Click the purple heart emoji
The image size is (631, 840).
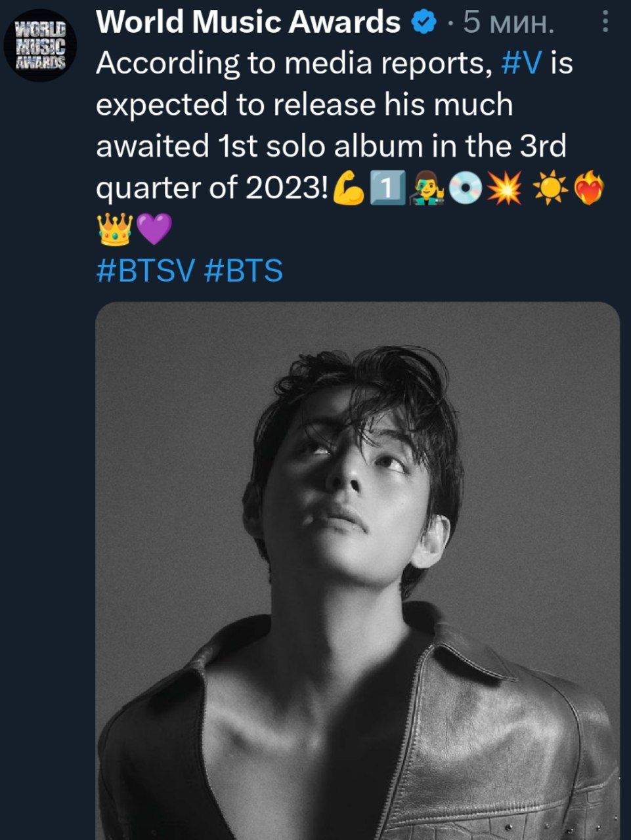[x=154, y=230]
